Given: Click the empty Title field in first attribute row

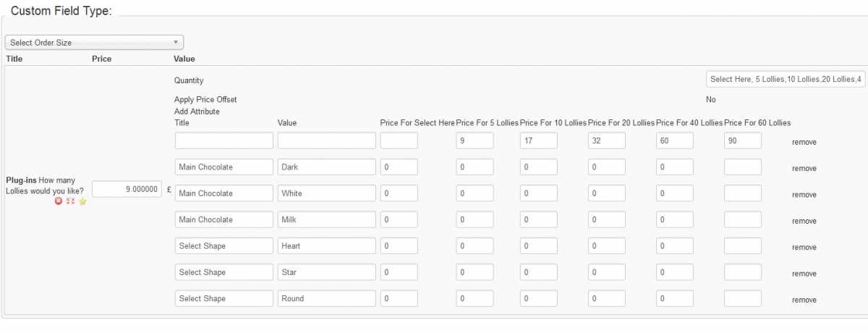Looking at the screenshot, I should tap(224, 140).
